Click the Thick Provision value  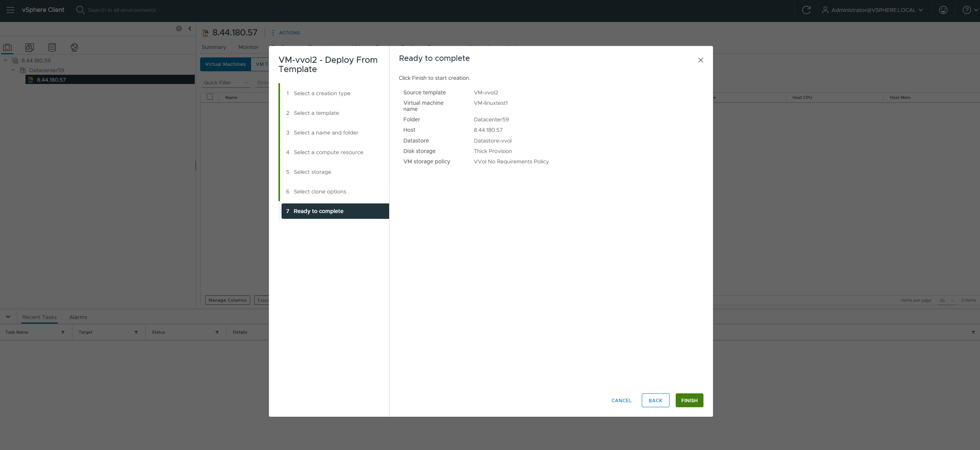[493, 151]
